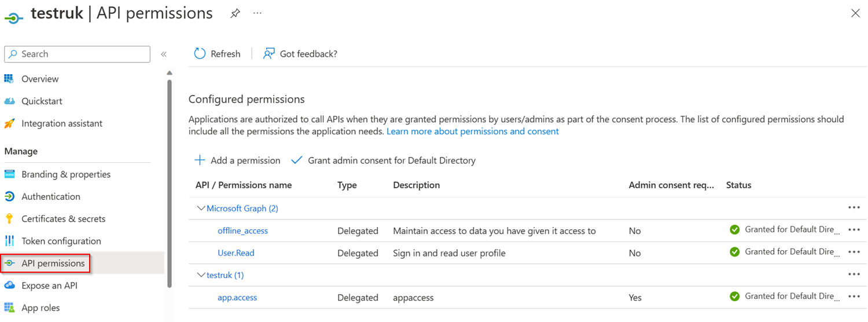868x322 pixels.
Task: Open Token configuration
Action: (61, 241)
